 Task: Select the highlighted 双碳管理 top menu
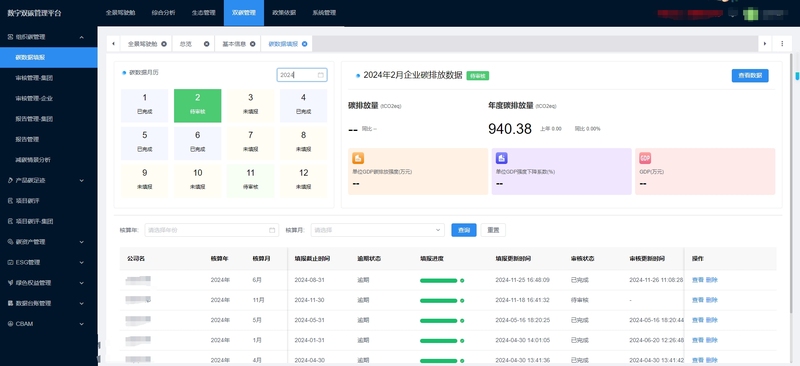click(244, 13)
